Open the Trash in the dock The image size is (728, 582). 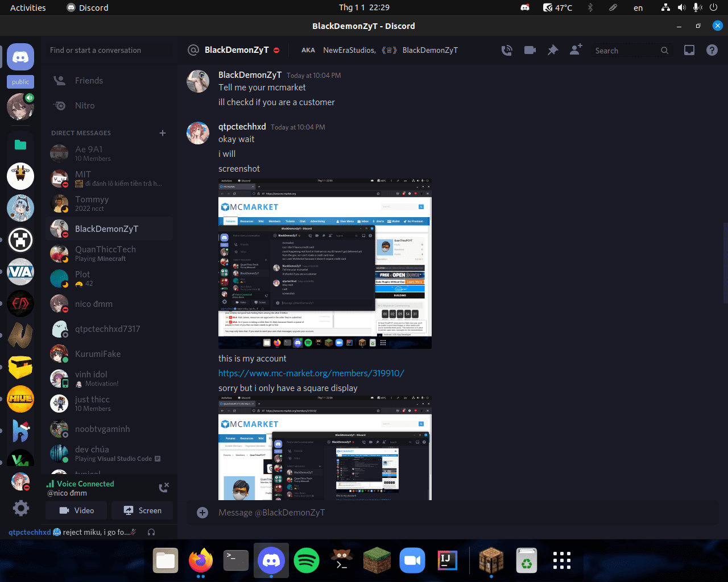tap(527, 561)
